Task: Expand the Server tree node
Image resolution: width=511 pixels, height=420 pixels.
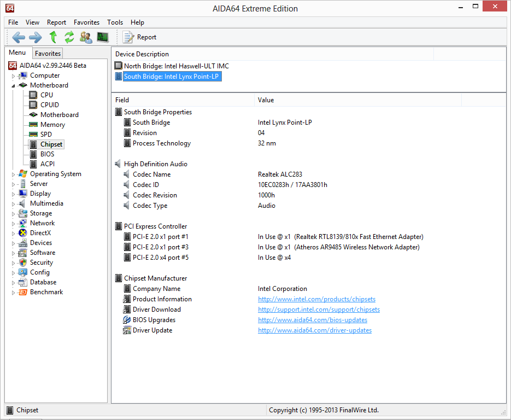Action: [13, 184]
